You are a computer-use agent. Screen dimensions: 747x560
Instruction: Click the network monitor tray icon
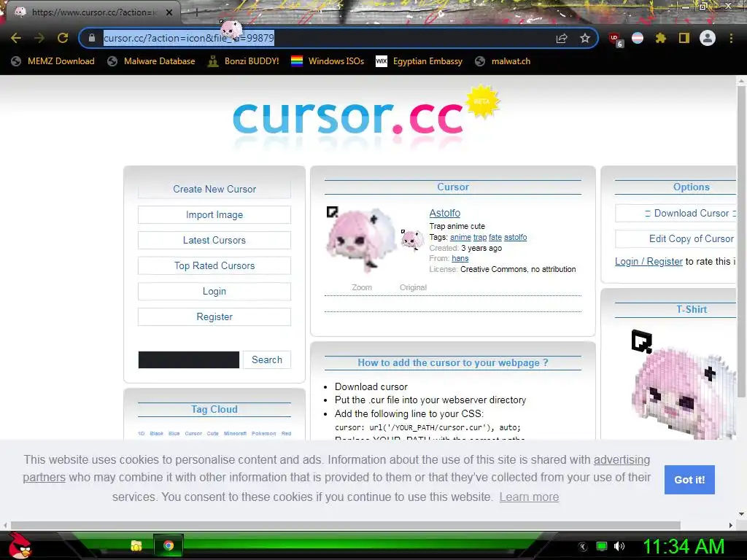[x=602, y=546]
